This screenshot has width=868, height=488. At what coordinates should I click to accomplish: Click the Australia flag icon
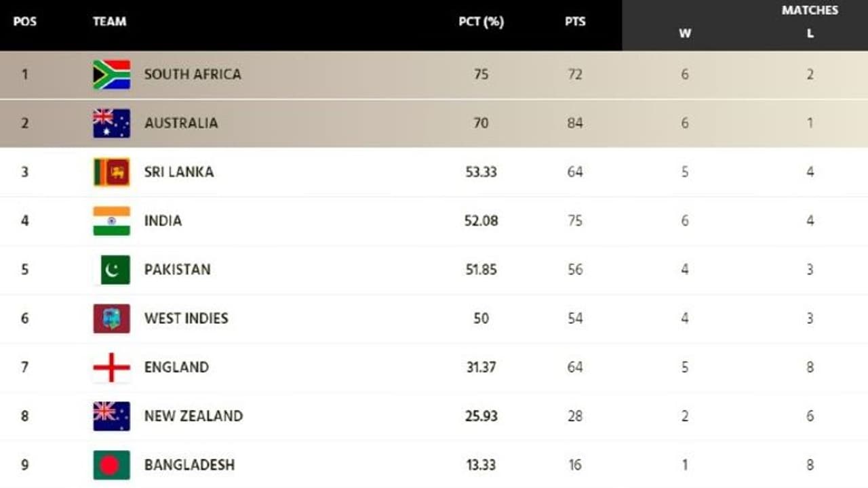point(111,123)
